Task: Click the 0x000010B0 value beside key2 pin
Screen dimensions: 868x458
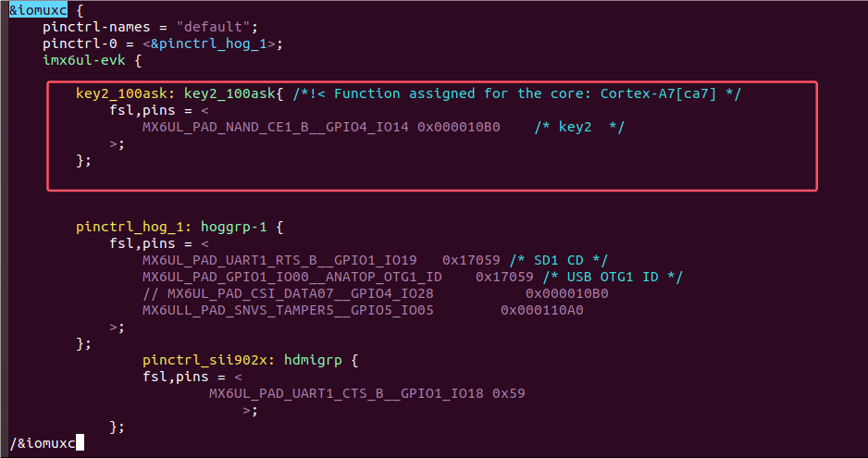Action: point(459,127)
